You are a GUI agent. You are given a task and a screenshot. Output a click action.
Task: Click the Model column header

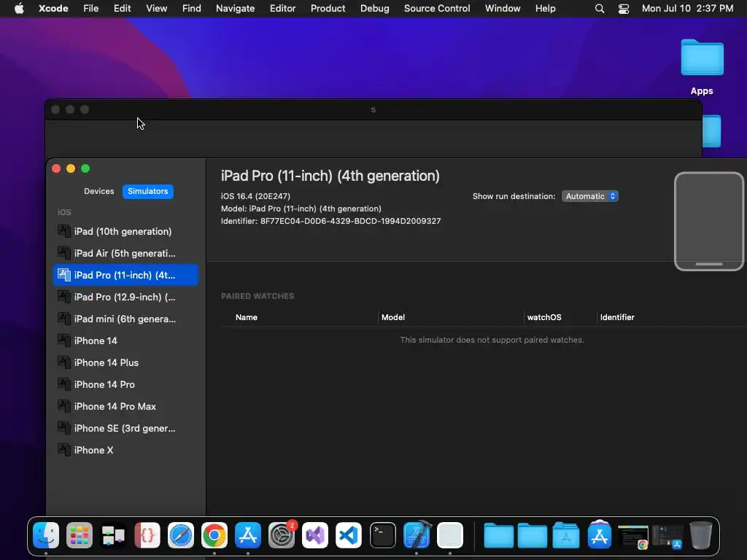(393, 317)
